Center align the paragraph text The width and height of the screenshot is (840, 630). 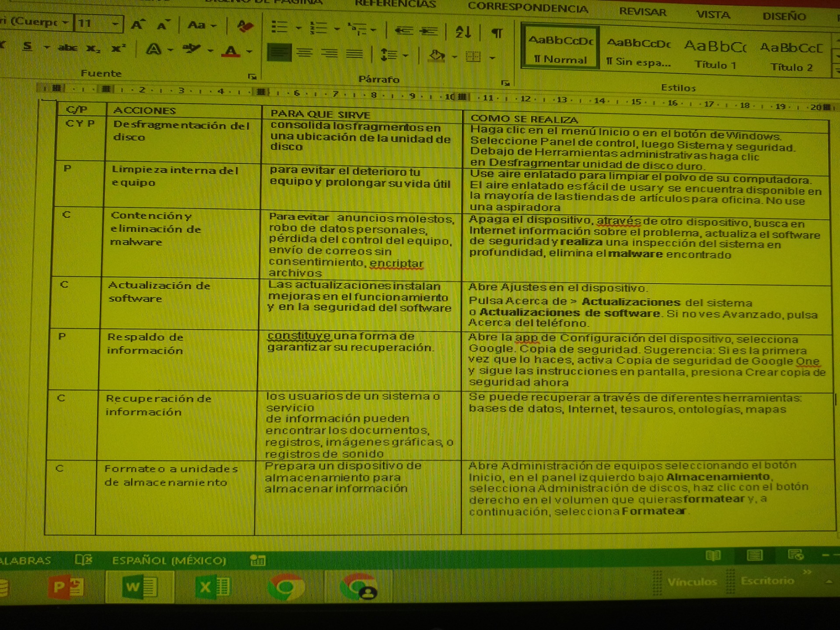pyautogui.click(x=304, y=53)
